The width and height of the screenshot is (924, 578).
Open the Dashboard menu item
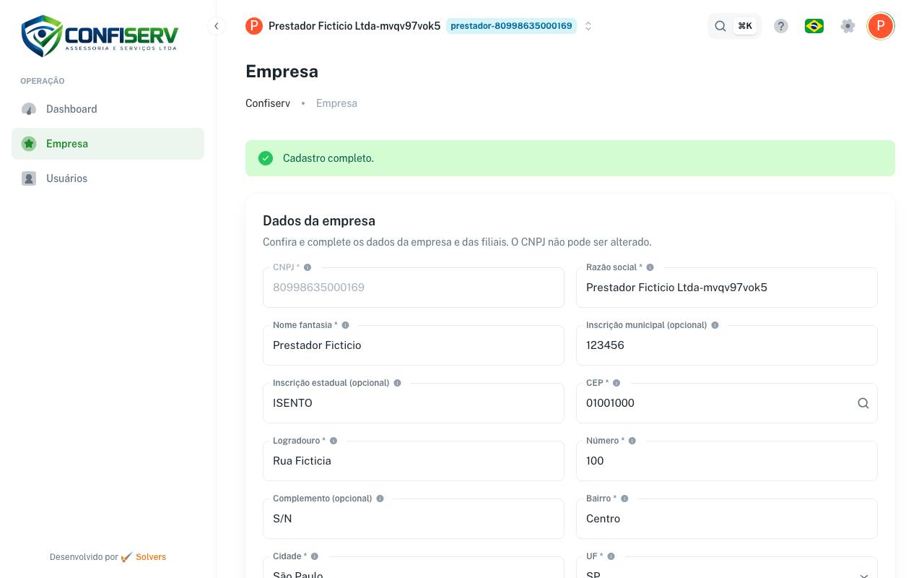click(108, 109)
